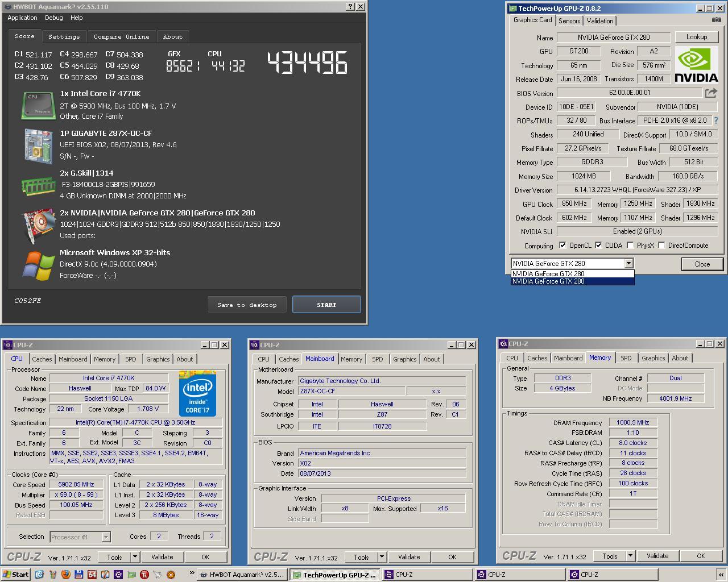
Task: Open the Tools dropdown arrow in CPU tab window
Action: pos(135,557)
